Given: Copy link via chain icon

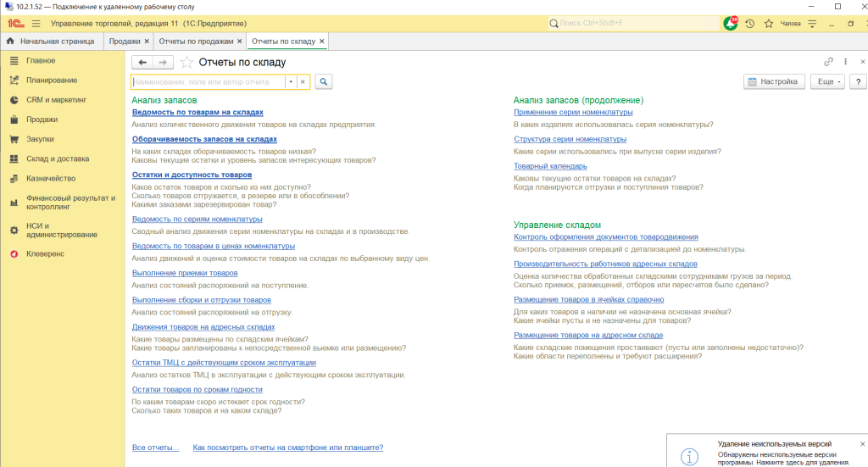Looking at the screenshot, I should point(828,62).
